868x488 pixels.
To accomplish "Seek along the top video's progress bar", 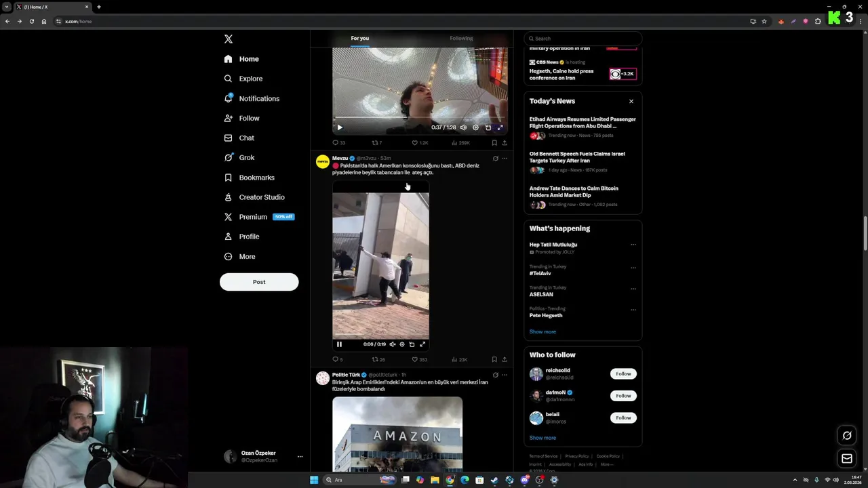I will click(420, 118).
